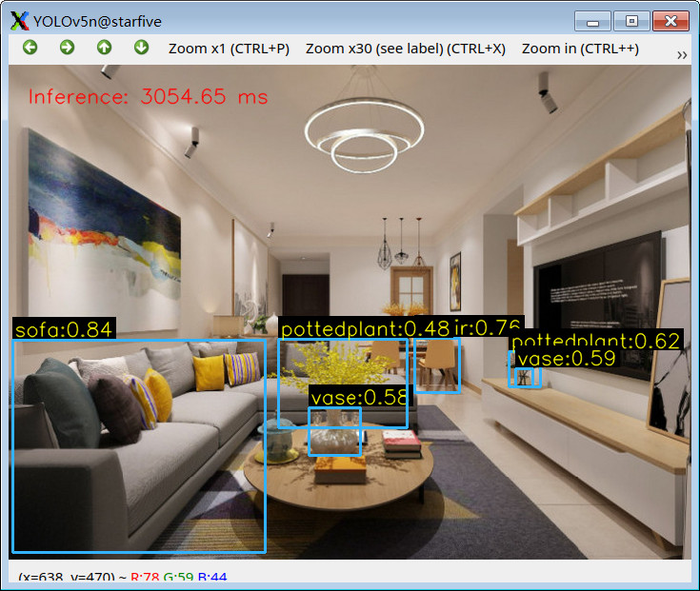Click the pan left arrow icon
Screen dimensions: 700x591
pos(30,48)
